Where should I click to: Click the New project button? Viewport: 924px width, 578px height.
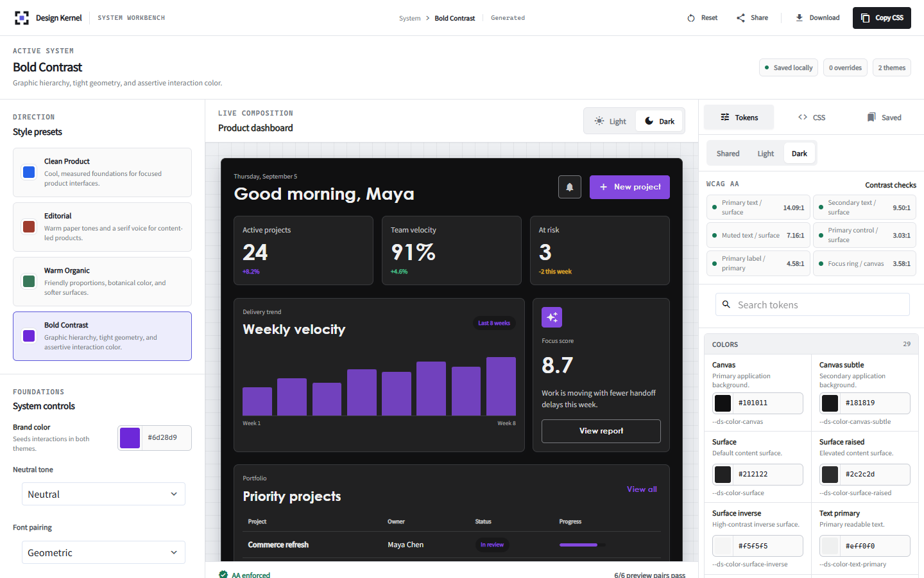[x=629, y=187]
